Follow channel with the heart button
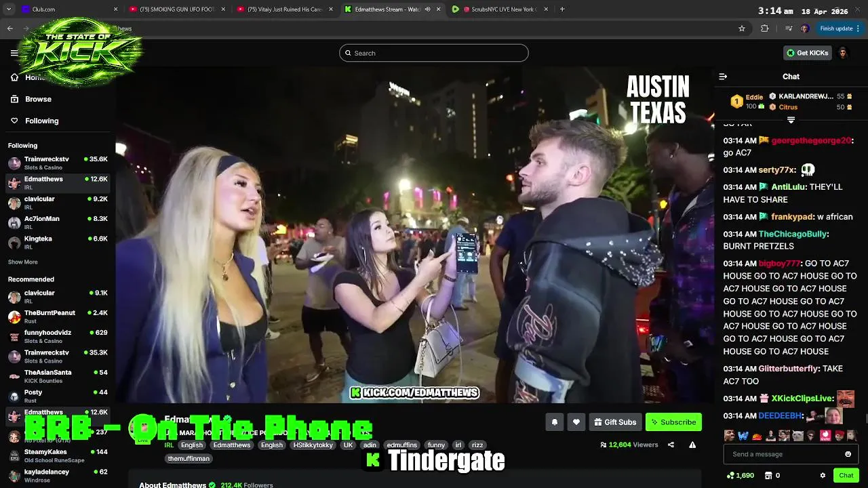 point(576,422)
